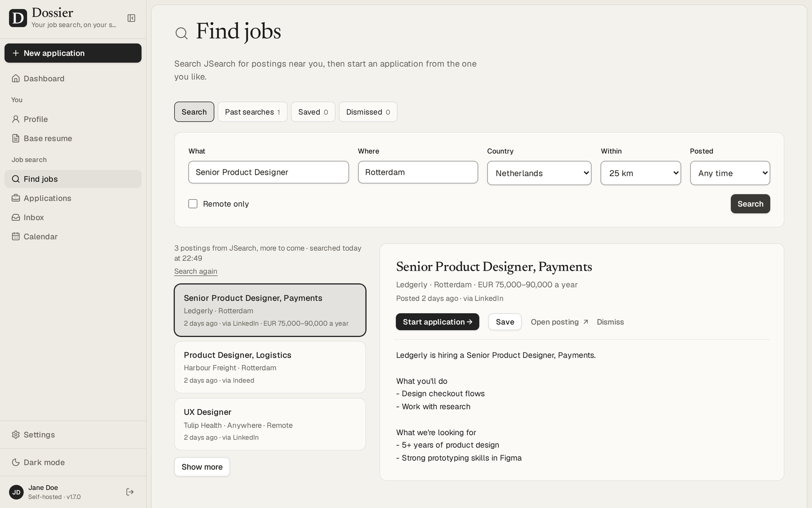Click Start application button
The width and height of the screenshot is (812, 508).
click(437, 322)
